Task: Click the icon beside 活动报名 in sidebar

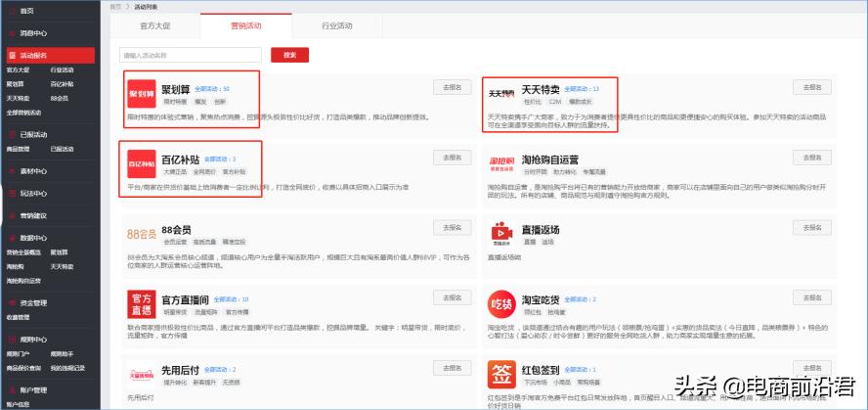Action: [x=12, y=56]
